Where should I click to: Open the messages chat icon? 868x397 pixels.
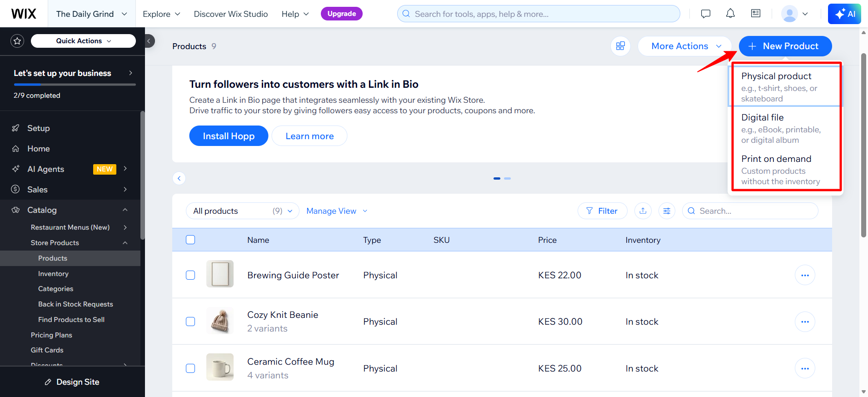[x=705, y=14]
